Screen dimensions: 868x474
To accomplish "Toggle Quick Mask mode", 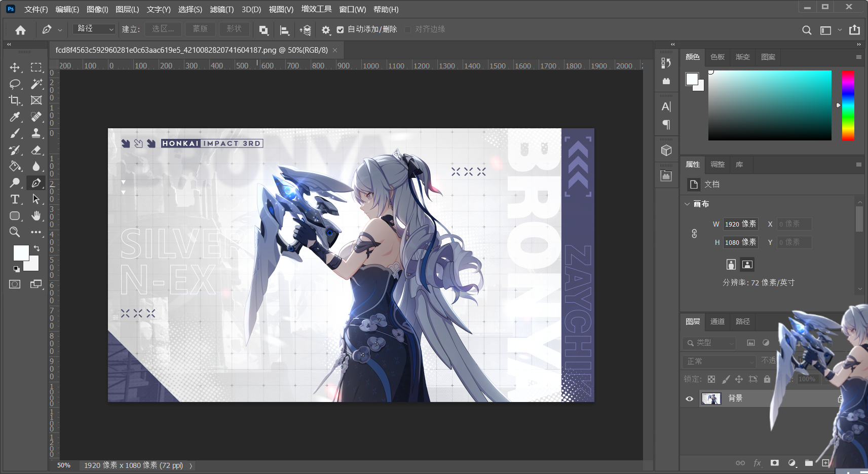I will [15, 284].
